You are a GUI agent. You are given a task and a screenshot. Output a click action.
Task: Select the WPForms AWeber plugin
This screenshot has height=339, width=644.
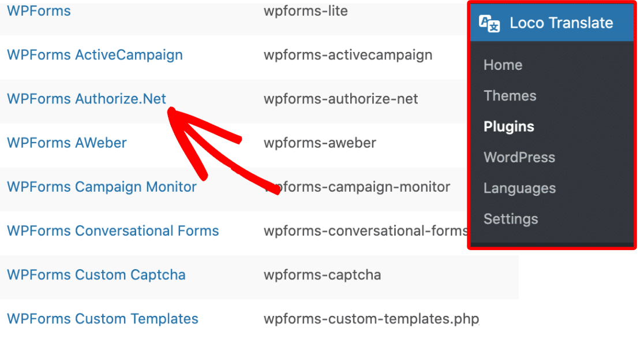click(67, 143)
